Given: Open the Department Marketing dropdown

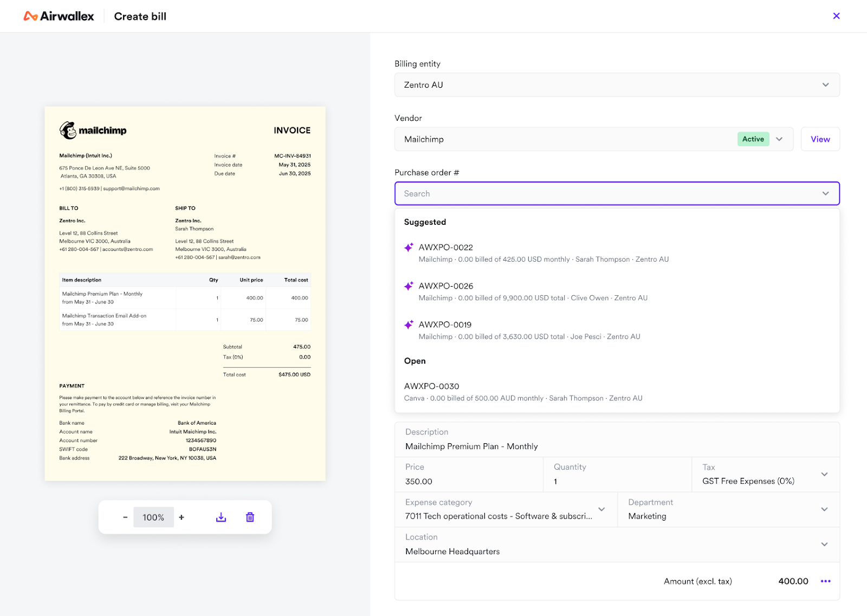Looking at the screenshot, I should tap(824, 509).
